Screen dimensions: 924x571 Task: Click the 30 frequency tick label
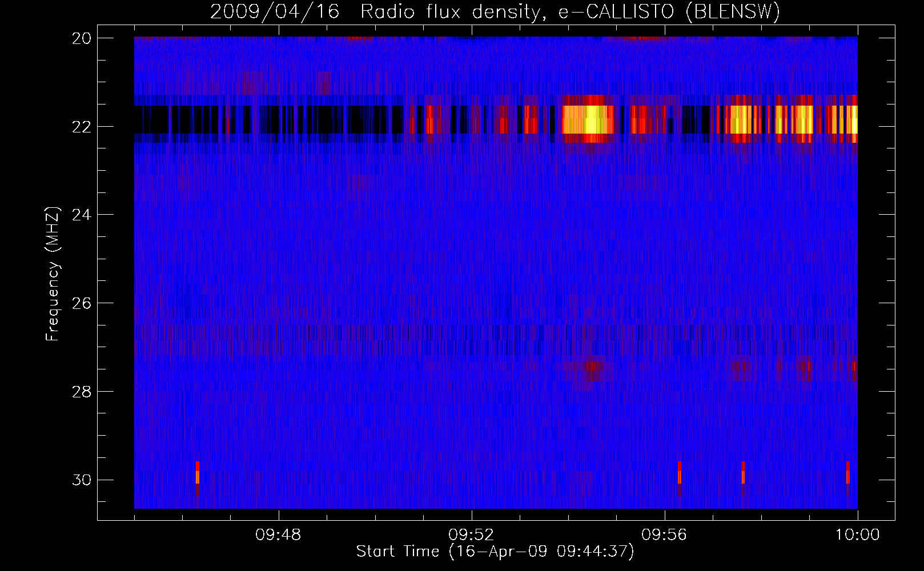[82, 480]
